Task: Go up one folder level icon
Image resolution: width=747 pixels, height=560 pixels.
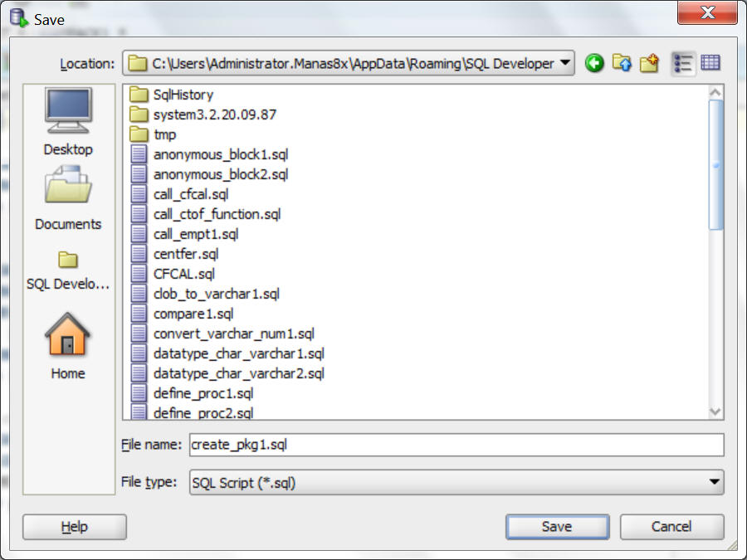Action: click(622, 63)
